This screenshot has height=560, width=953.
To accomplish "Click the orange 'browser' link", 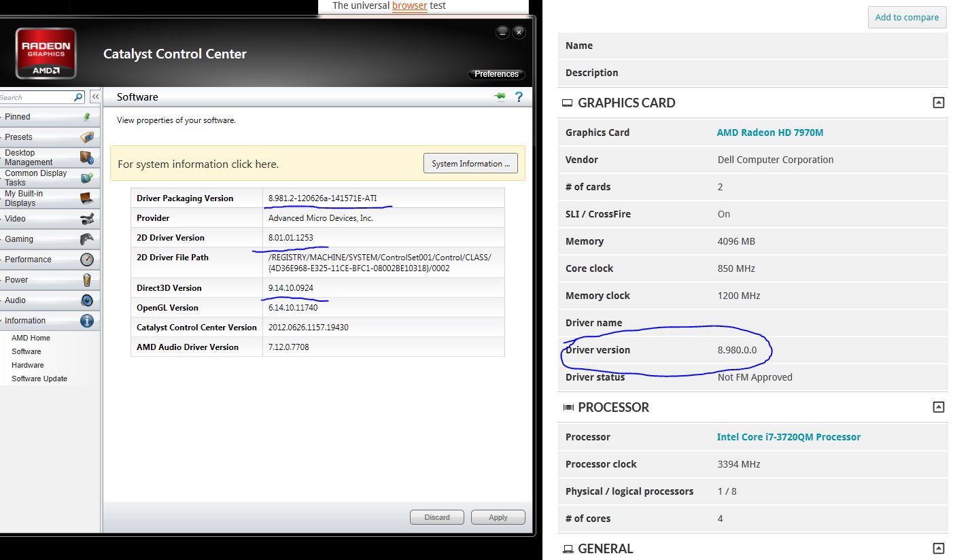I will click(410, 5).
